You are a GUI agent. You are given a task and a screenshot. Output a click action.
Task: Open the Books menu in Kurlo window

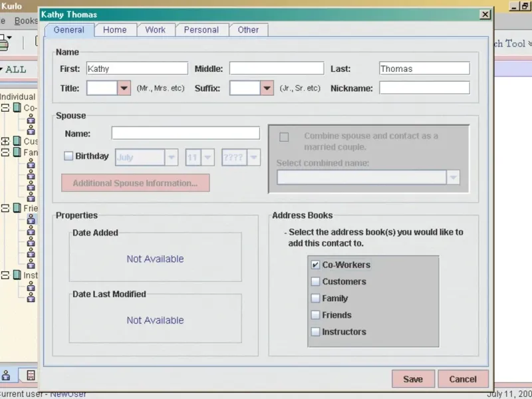[26, 21]
